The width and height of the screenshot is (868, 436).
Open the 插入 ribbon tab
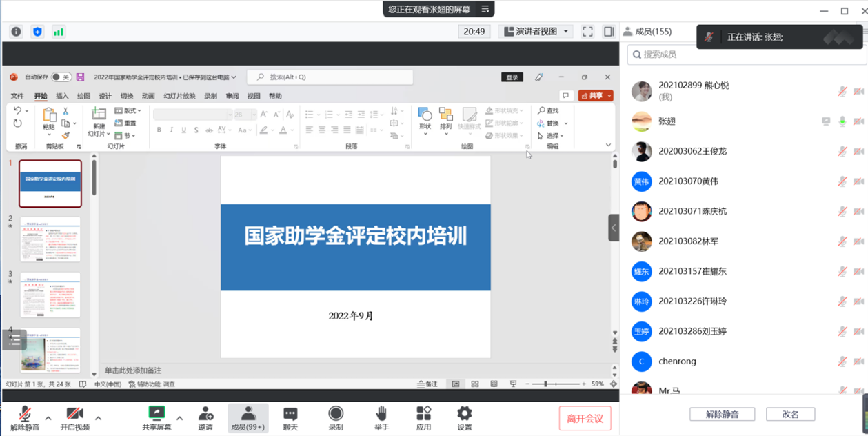[x=62, y=97]
